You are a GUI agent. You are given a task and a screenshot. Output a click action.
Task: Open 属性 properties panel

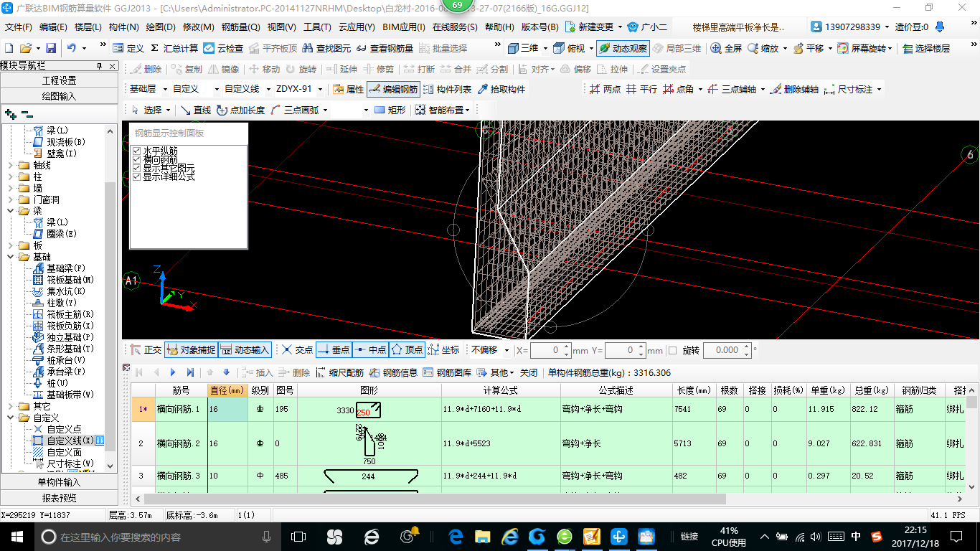(349, 89)
